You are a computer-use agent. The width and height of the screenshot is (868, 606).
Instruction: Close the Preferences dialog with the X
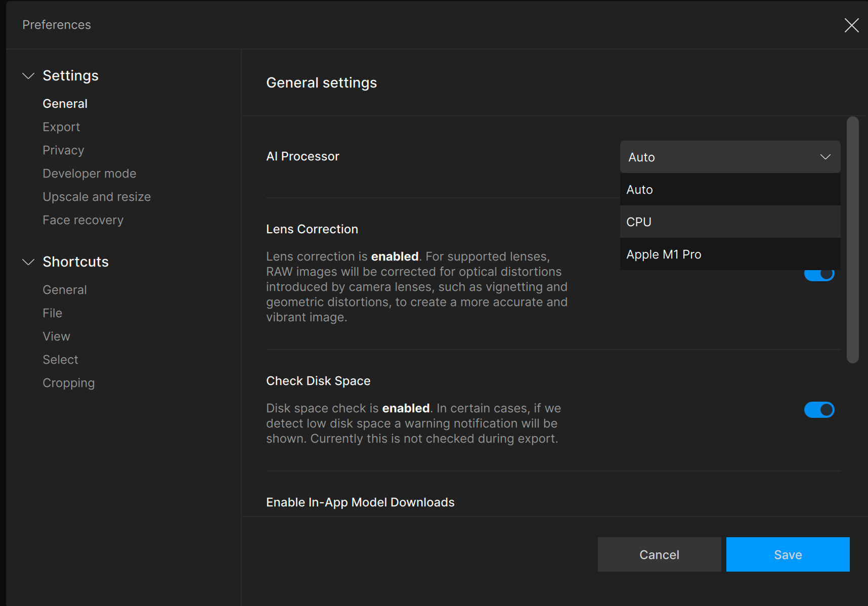coord(851,25)
